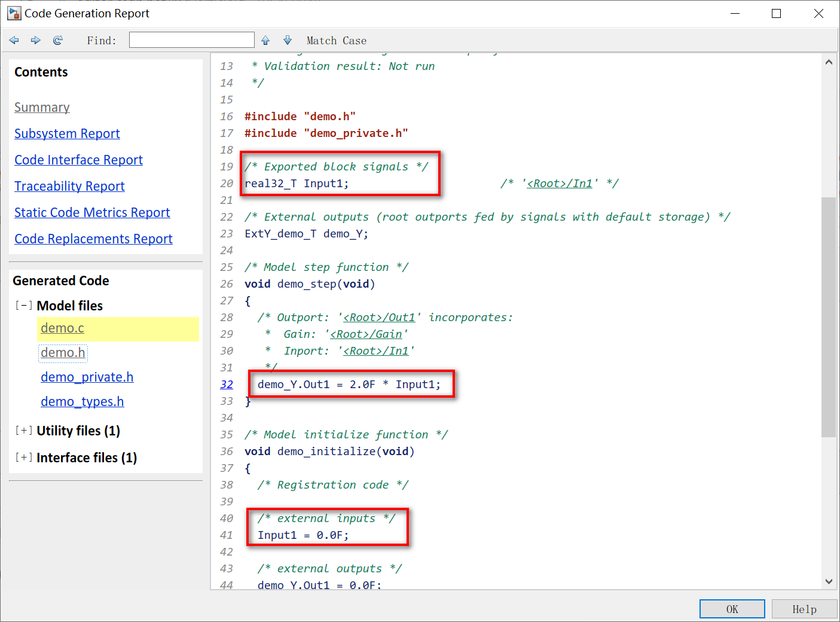Screen dimensions: 840x622
Task: Open the Code Replacements Report
Action: 93,239
